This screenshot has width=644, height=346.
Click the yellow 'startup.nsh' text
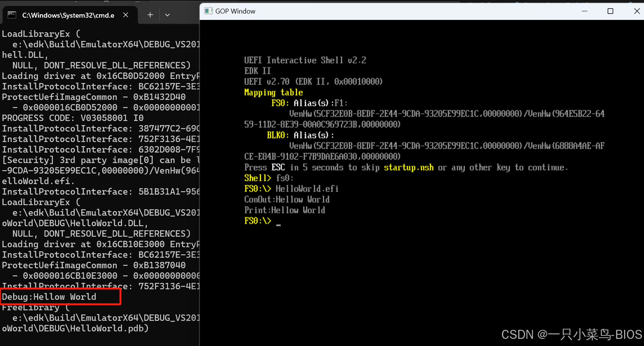409,168
